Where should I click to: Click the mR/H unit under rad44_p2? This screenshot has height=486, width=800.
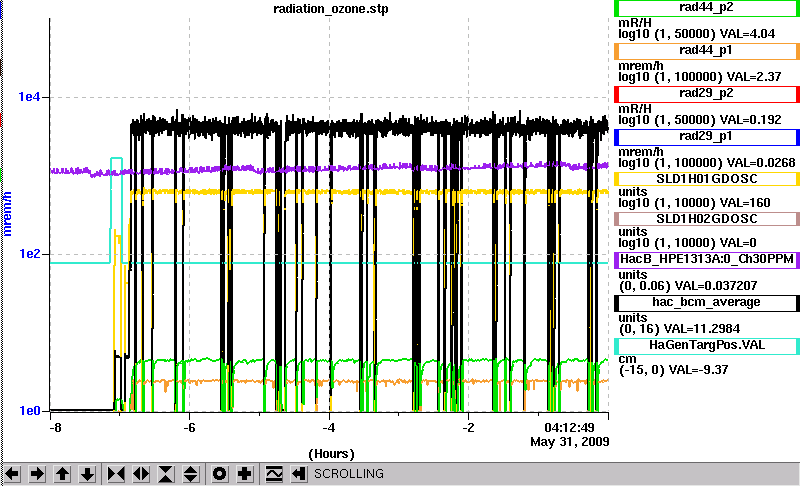pyautogui.click(x=635, y=23)
